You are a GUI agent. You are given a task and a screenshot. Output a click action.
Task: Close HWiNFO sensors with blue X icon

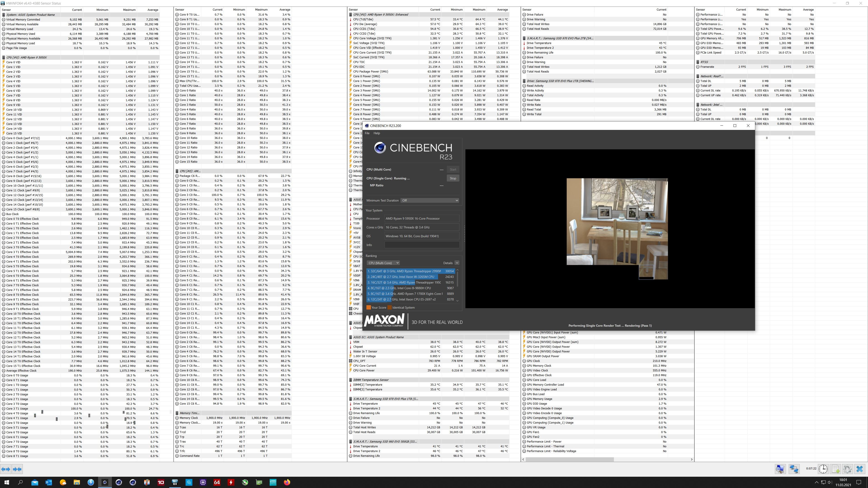click(x=860, y=469)
